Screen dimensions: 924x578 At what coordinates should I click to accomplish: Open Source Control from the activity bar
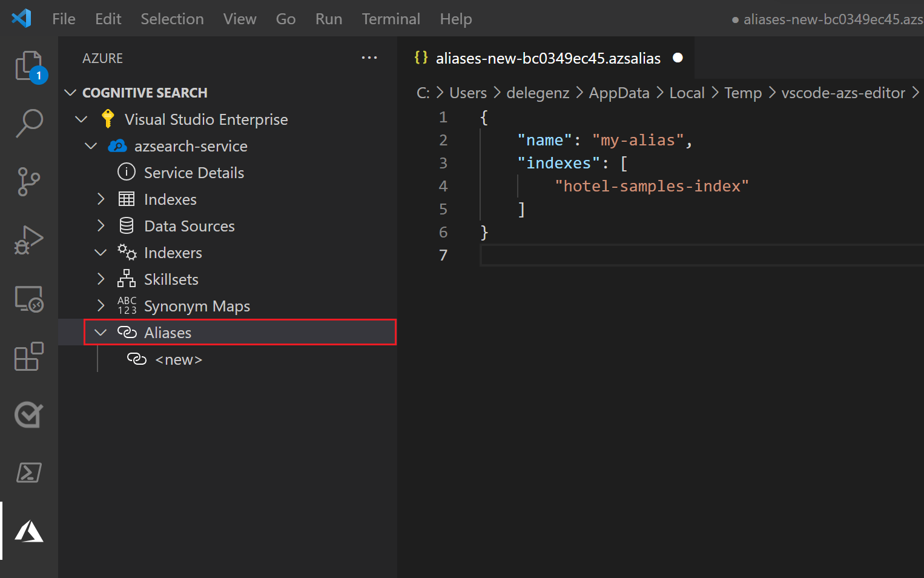click(28, 182)
